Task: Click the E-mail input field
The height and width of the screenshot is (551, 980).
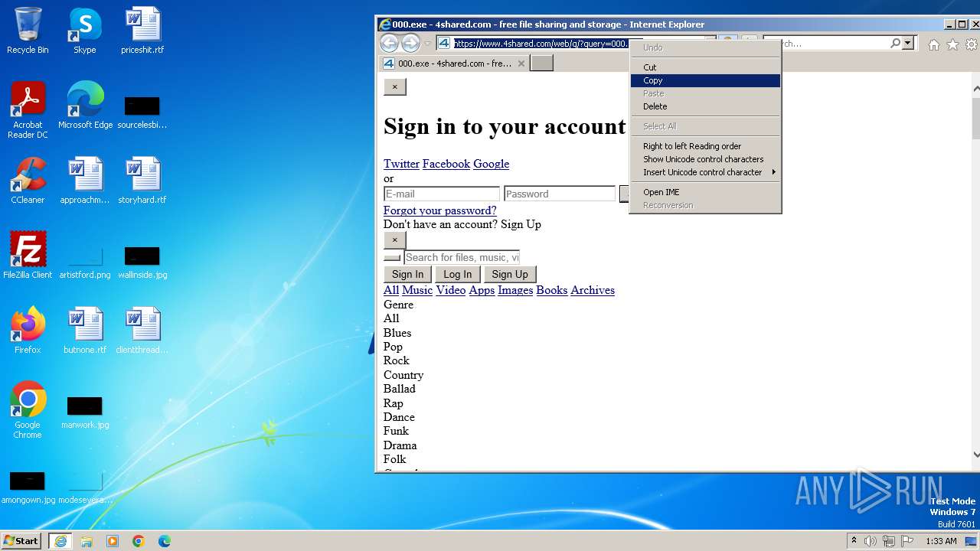Action: click(x=442, y=194)
